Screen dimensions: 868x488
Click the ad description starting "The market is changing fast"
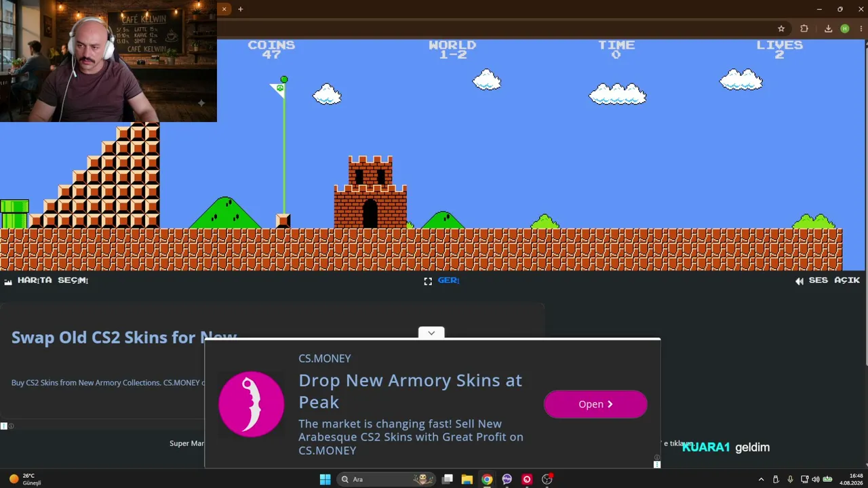pos(411,437)
